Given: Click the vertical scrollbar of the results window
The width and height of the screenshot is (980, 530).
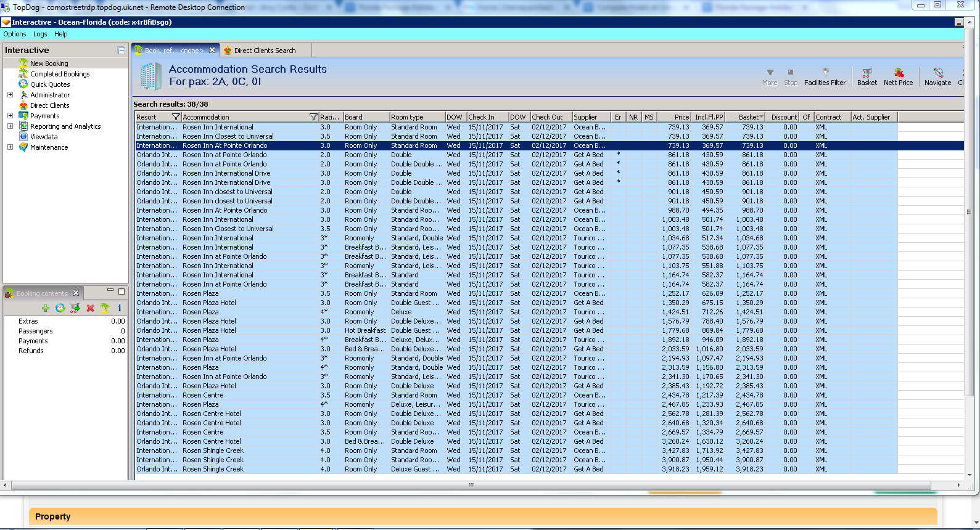Looking at the screenshot, I should click(x=969, y=212).
